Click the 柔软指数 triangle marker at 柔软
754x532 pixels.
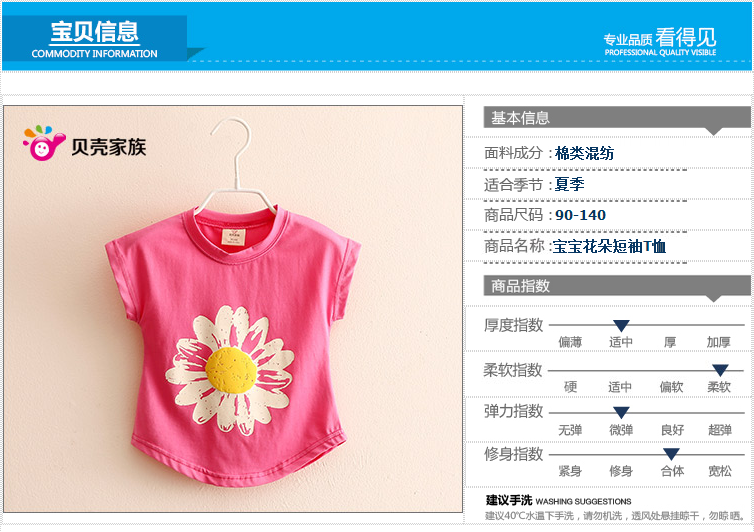[x=720, y=370]
